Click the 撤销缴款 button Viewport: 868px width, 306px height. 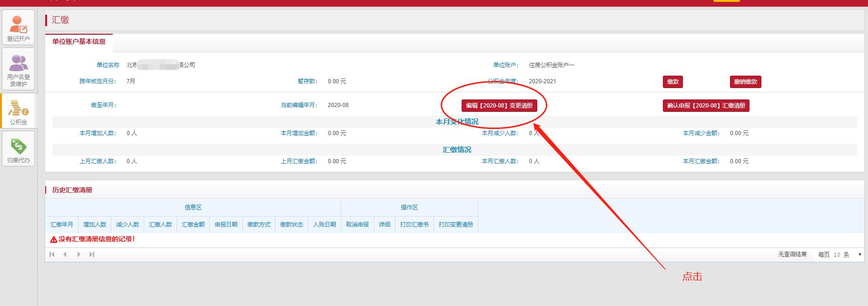coord(746,82)
